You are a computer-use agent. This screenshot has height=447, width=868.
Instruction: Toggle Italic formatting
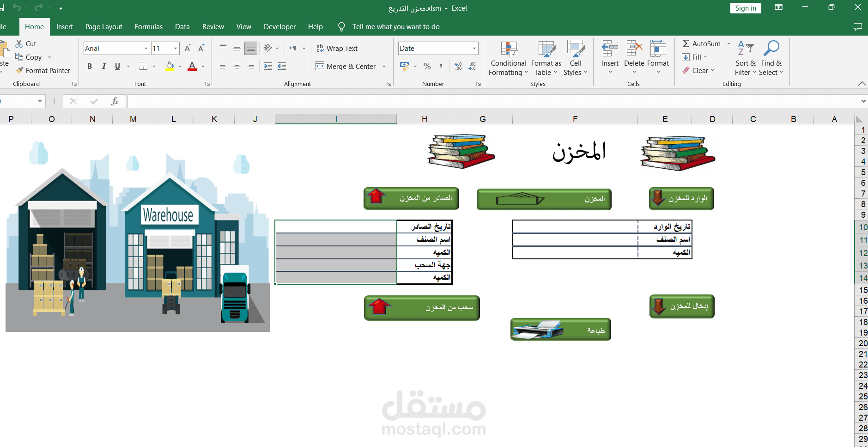click(104, 66)
